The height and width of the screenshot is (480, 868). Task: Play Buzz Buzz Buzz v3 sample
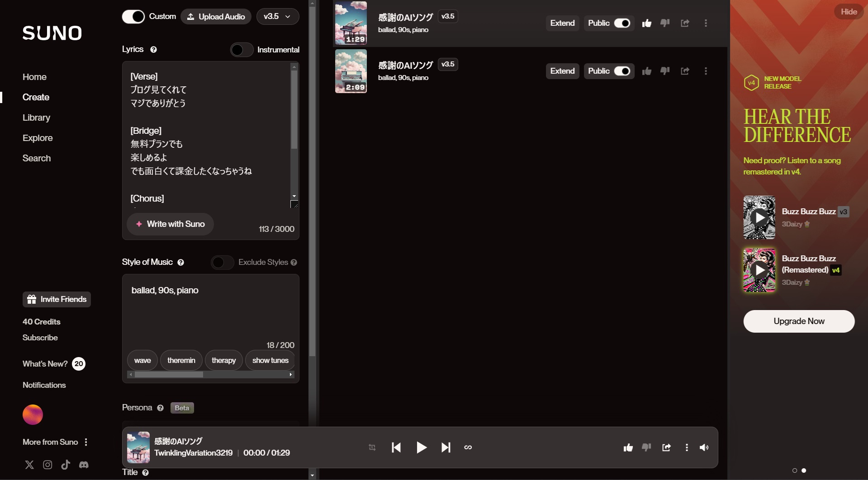tap(759, 217)
